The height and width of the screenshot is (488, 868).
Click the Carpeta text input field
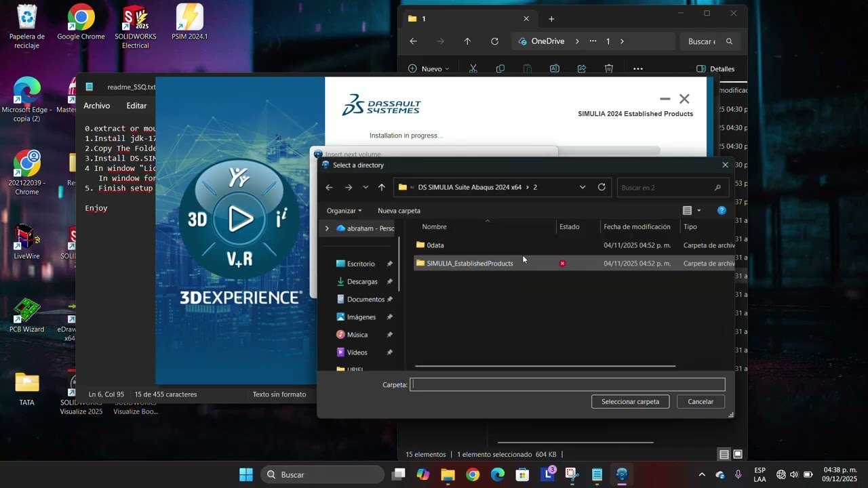click(x=568, y=384)
